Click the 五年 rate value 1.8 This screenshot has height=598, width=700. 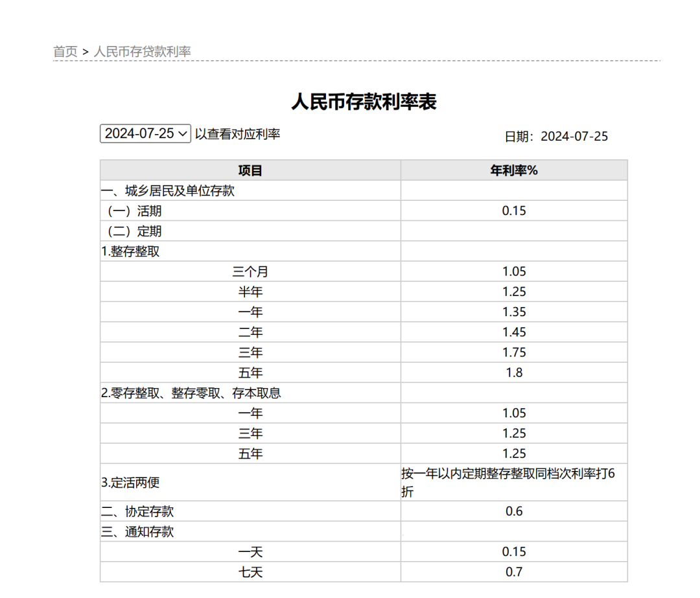coord(514,372)
